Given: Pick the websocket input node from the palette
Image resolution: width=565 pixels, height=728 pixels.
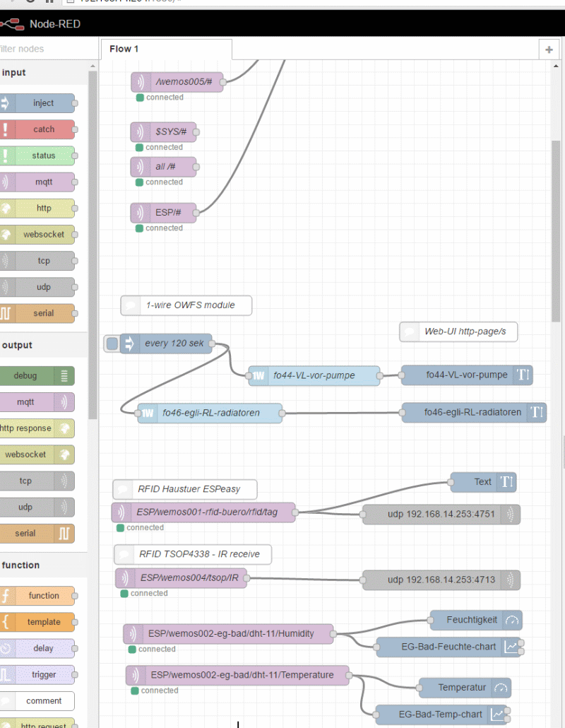Looking at the screenshot, I should 37,235.
